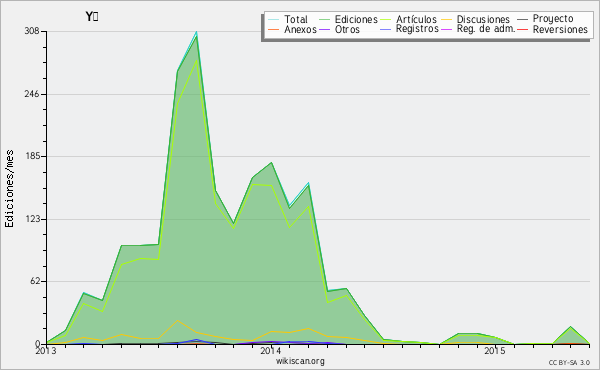Click the 246 y-axis value
The image size is (600, 370).
tap(32, 94)
